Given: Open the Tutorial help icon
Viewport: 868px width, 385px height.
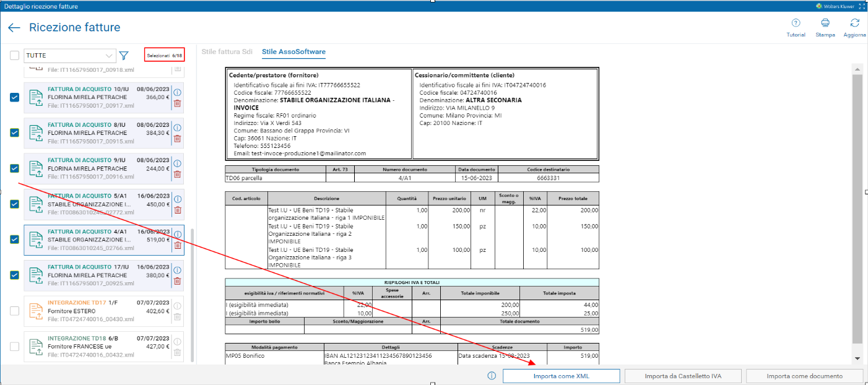Looking at the screenshot, I should [796, 23].
